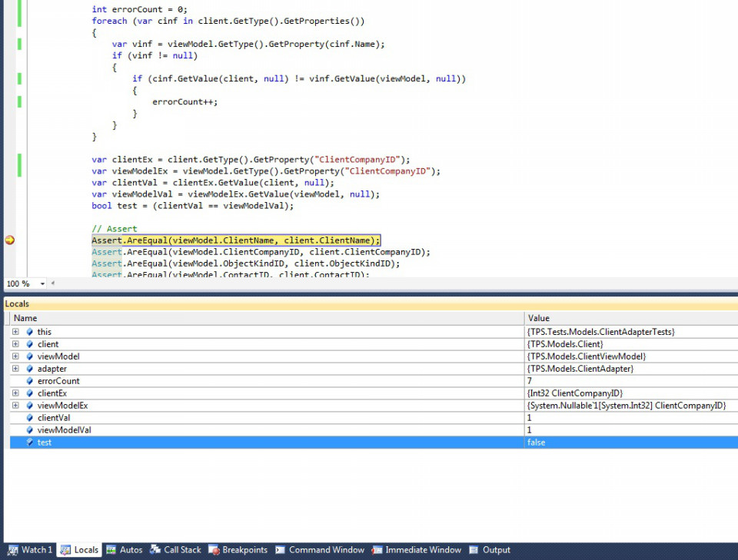Expand the client variable node

coord(15,344)
